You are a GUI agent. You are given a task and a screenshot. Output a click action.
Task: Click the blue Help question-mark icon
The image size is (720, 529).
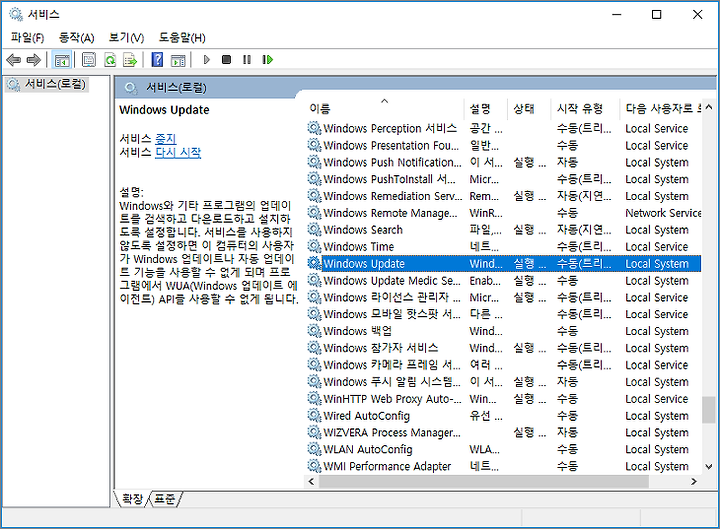157,60
